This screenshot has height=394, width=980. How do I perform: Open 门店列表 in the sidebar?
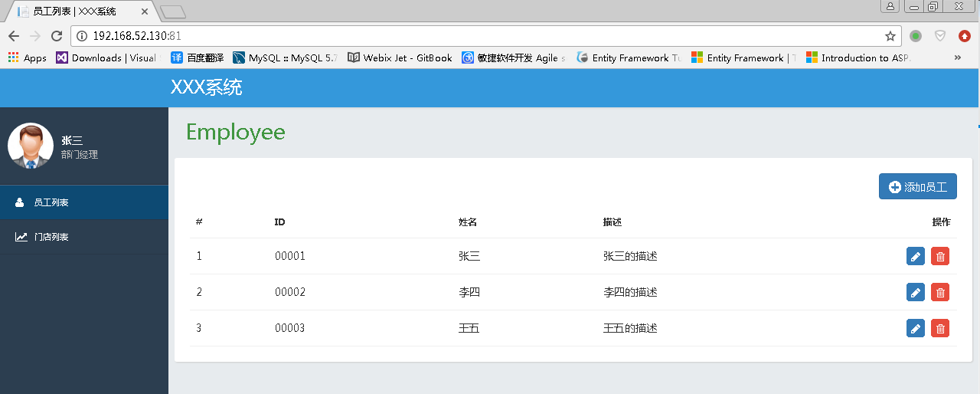84,237
